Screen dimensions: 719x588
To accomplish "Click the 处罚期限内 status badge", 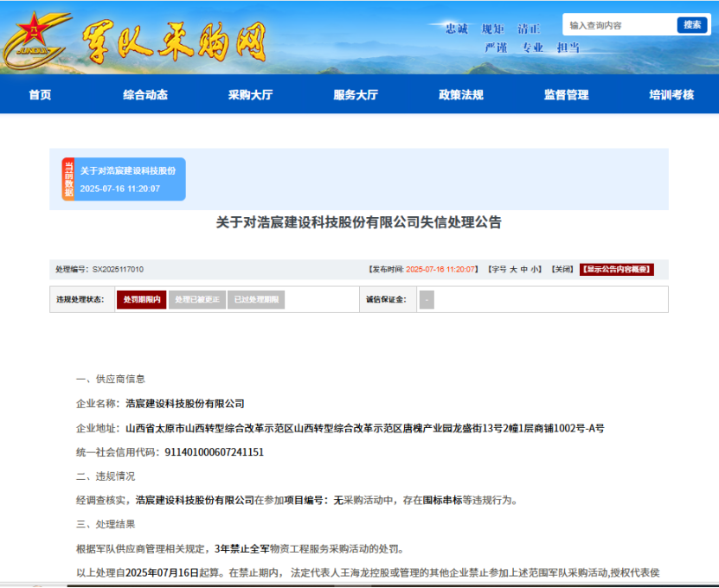I will tap(142, 300).
